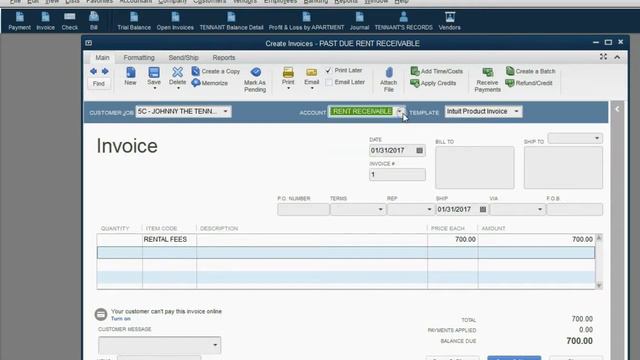The image size is (640, 360).
Task: Open the Ship date calendar icon
Action: point(483,209)
